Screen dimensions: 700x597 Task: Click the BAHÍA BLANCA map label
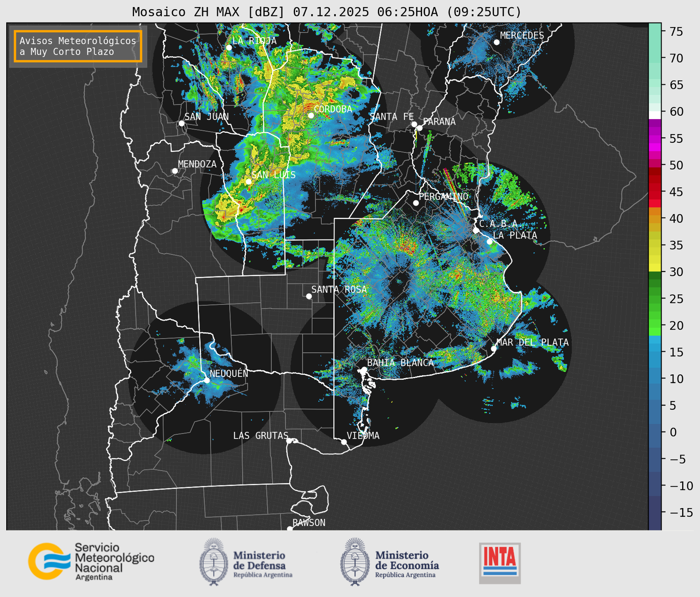click(400, 362)
